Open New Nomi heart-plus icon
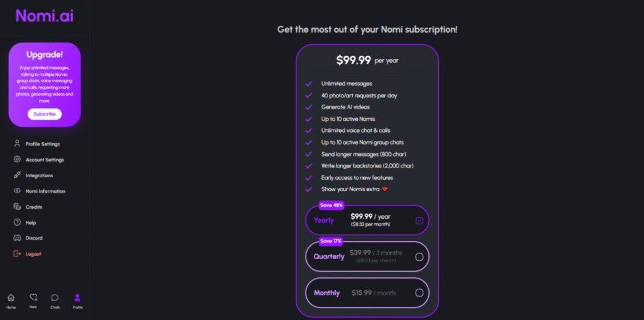 coord(33,297)
